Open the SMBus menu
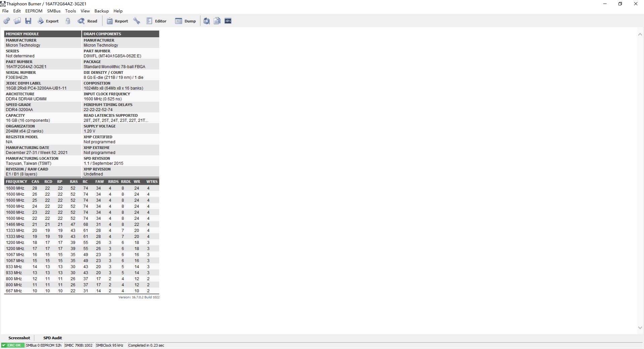 tap(54, 11)
